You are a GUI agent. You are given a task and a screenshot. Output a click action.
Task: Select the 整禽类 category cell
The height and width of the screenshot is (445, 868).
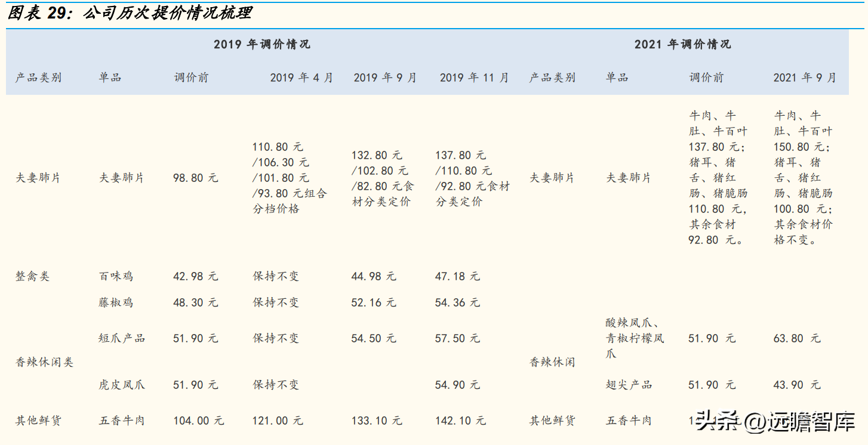pos(33,276)
